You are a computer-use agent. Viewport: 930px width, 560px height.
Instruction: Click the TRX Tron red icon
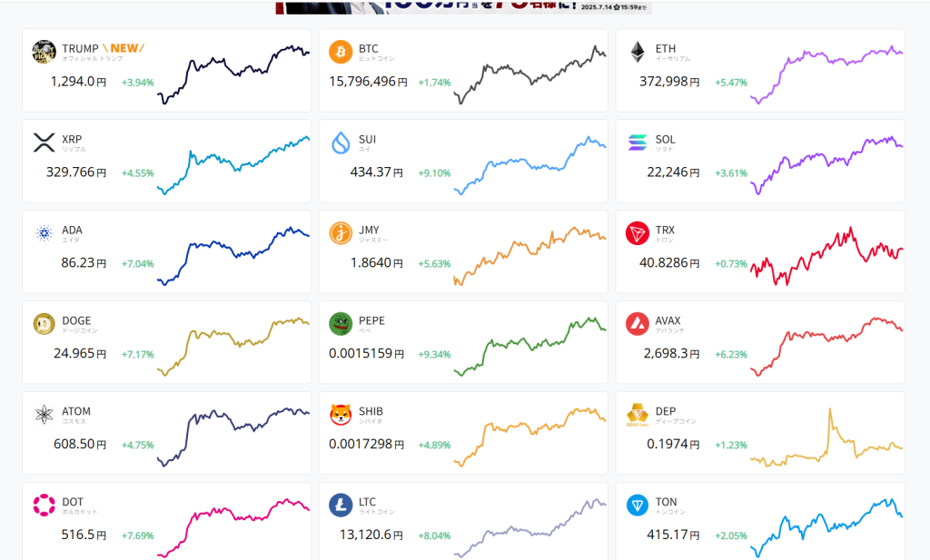(638, 233)
